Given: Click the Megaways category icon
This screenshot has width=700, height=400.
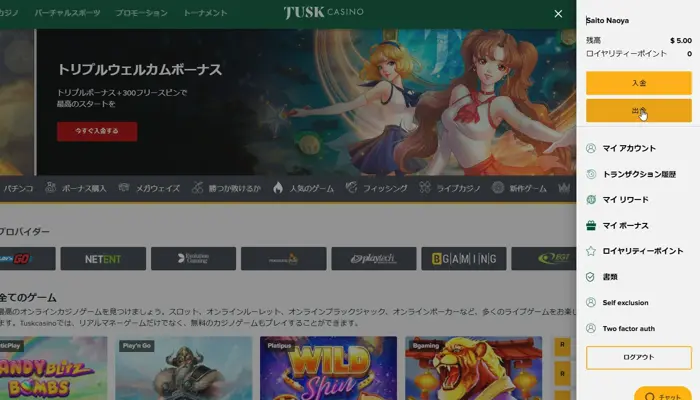Looking at the screenshot, I should tap(124, 188).
